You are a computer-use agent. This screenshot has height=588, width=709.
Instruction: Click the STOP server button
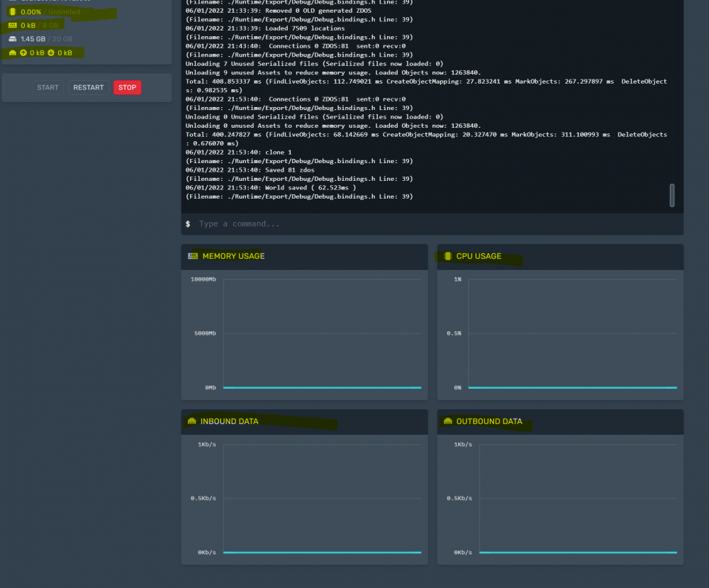[127, 87]
